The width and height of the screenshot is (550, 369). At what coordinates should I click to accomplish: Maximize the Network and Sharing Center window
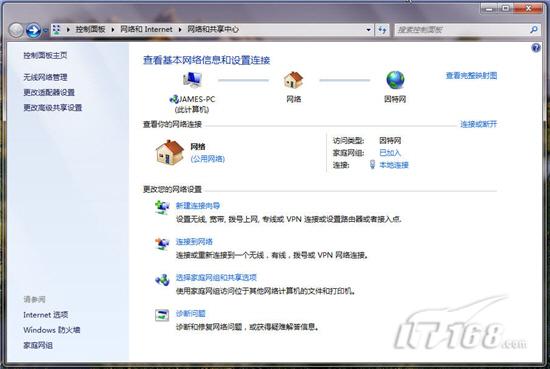[505, 8]
